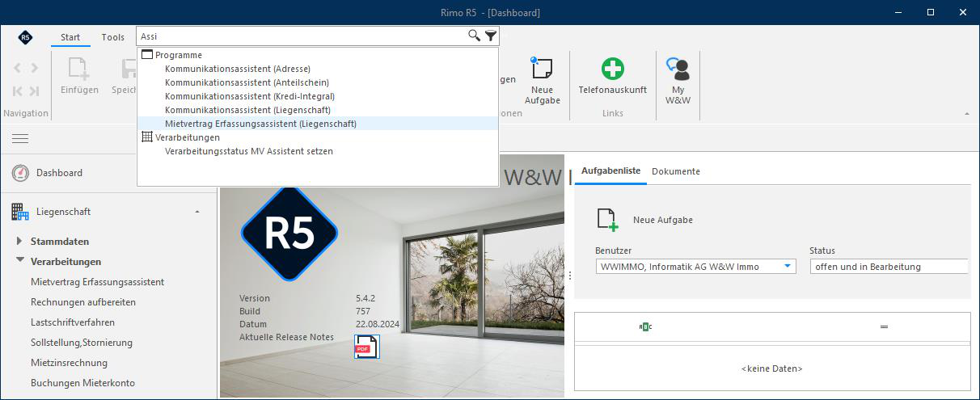980x400 pixels.
Task: Click the ABC filter icon in table header
Action: click(644, 326)
